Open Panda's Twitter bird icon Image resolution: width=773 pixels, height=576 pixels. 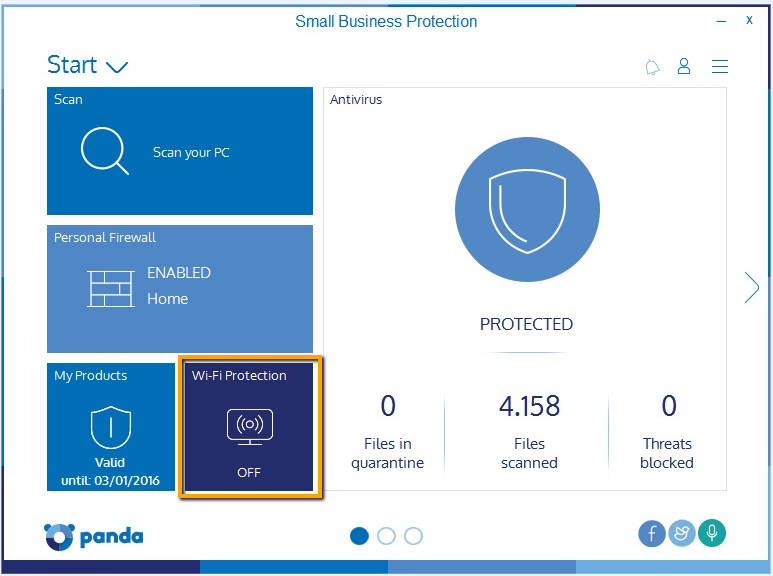tap(682, 534)
